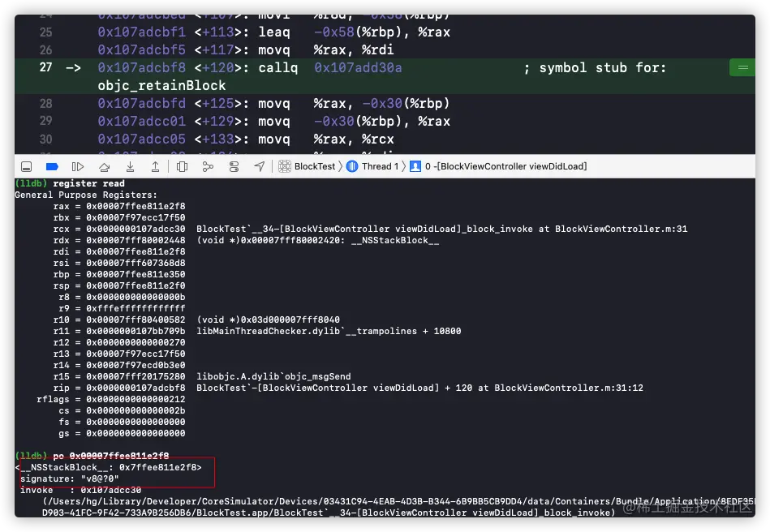Image resolution: width=770 pixels, height=532 pixels.
Task: Click the invoke : 0x107adcc30 line
Action: point(80,490)
